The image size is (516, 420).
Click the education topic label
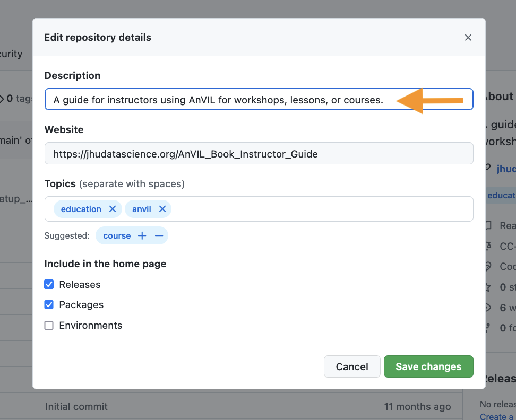81,209
